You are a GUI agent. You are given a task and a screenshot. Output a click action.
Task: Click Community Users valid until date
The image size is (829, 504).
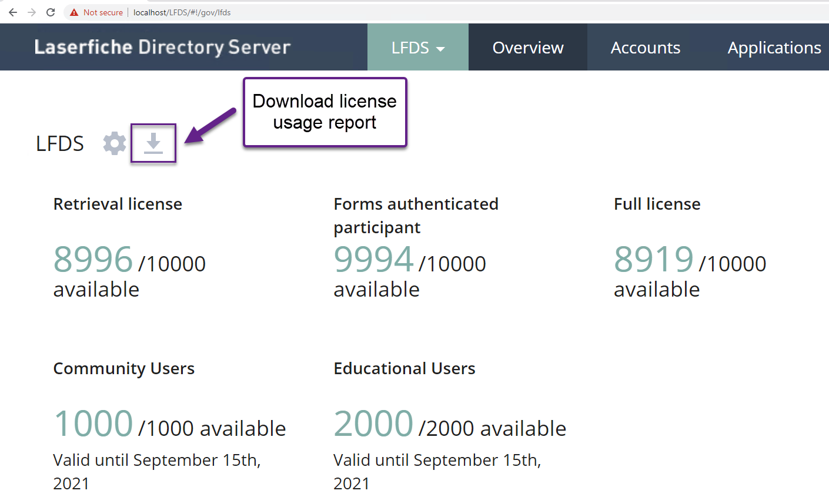[157, 472]
